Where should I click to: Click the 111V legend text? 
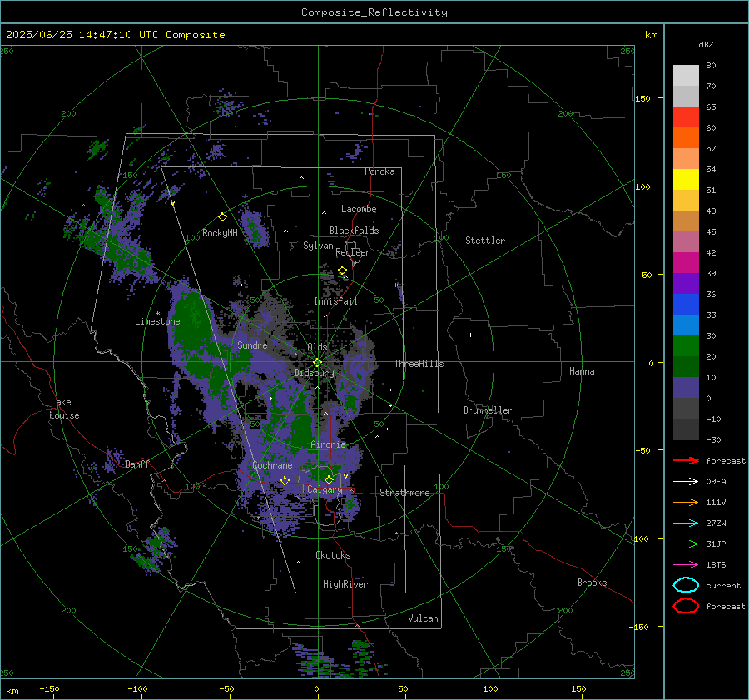[716, 502]
